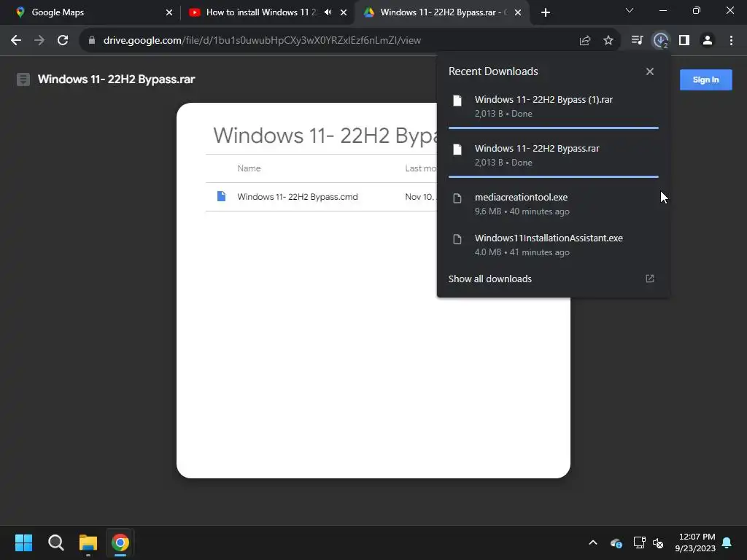Click Show all downloads
Viewport: 747px width, 560px height.
coord(489,279)
